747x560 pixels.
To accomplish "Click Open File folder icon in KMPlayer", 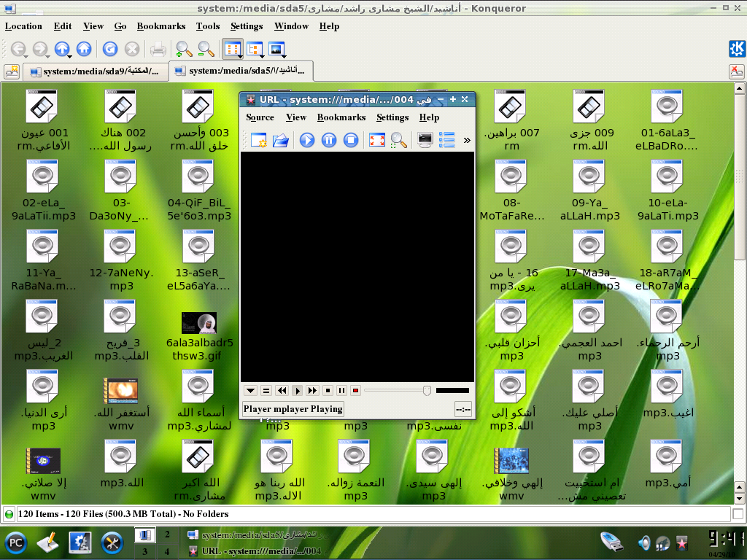I will coord(281,140).
